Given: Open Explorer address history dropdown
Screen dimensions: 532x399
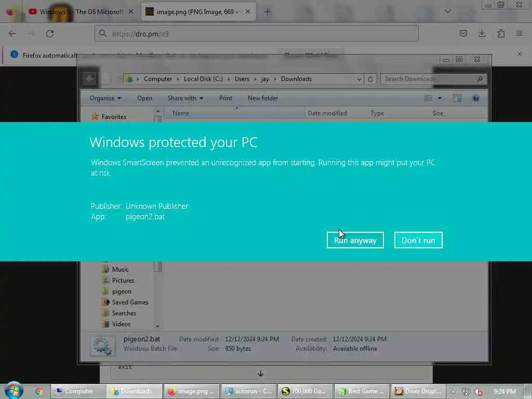Looking at the screenshot, I should tap(359, 79).
